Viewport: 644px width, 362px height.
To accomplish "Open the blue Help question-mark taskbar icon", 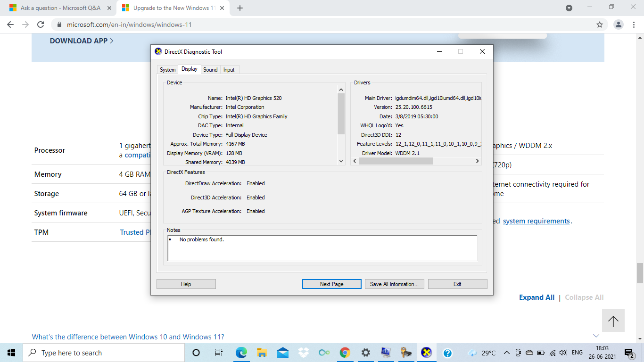I will [448, 353].
